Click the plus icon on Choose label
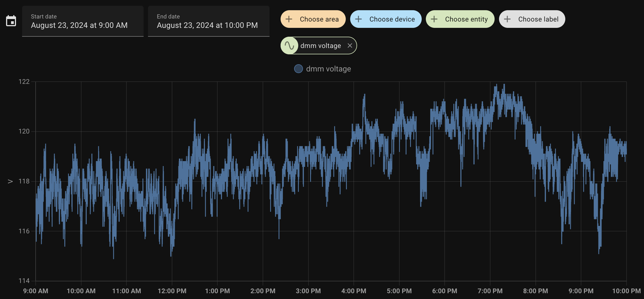This screenshot has height=299, width=644. [507, 19]
